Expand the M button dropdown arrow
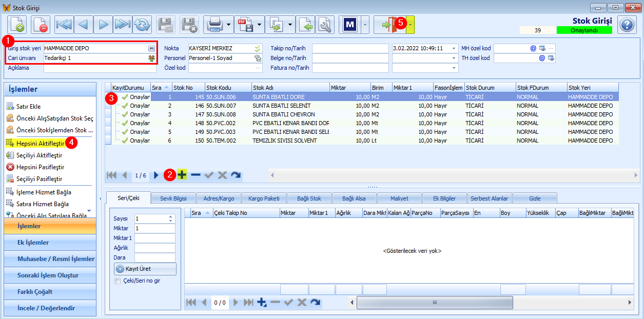 click(x=365, y=24)
